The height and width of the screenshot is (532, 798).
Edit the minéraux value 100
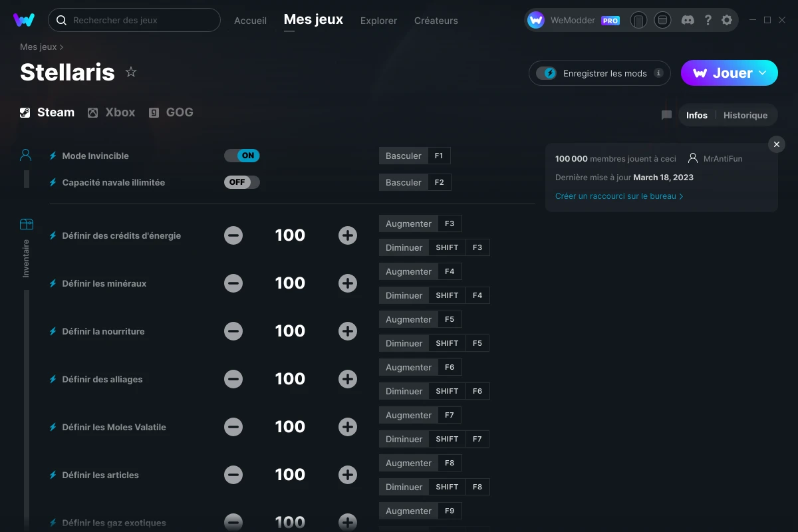pyautogui.click(x=290, y=283)
